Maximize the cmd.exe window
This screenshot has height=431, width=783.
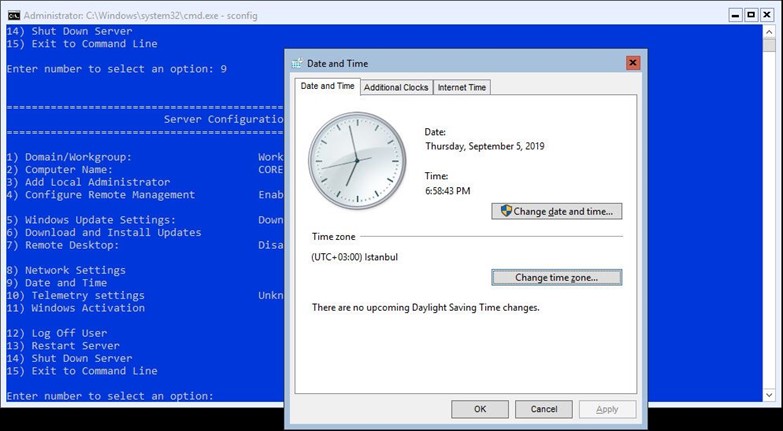751,15
